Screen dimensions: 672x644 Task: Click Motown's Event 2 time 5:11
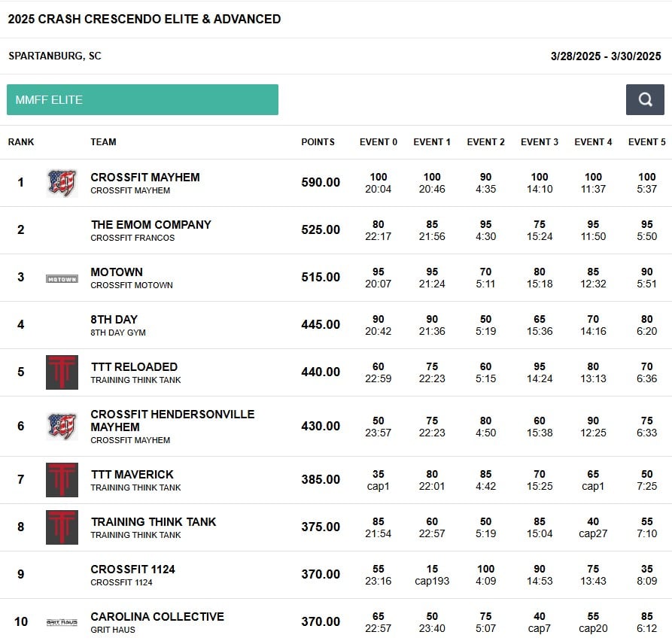click(485, 284)
